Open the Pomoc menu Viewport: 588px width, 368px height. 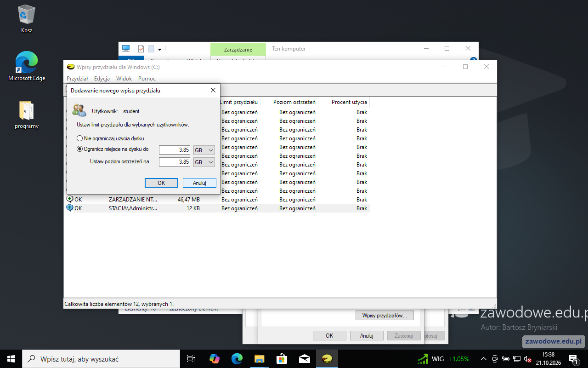coord(147,79)
